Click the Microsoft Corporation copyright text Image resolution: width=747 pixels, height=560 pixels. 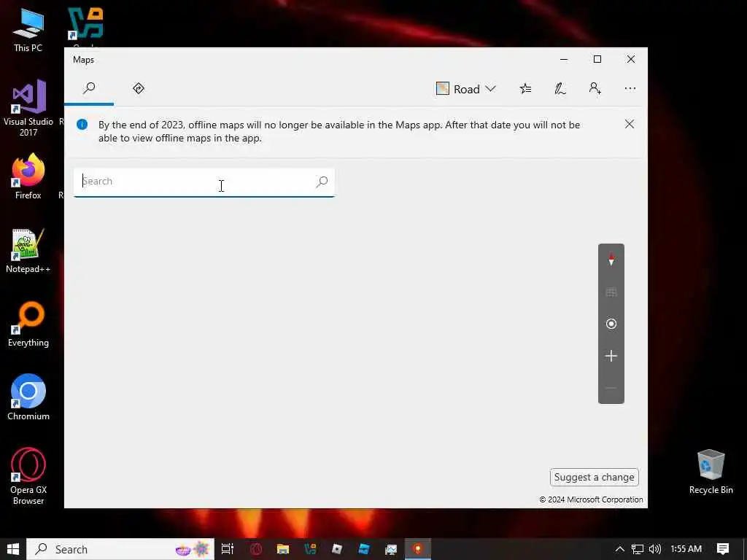[591, 499]
